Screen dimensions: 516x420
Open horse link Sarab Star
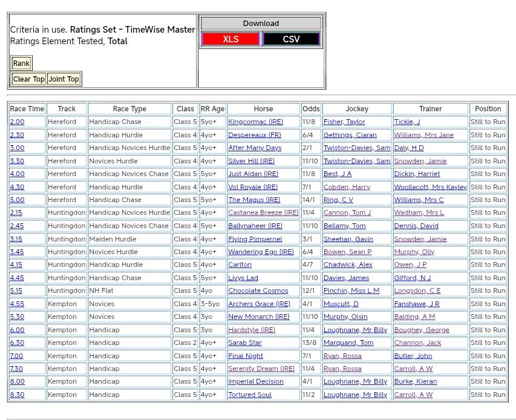[x=245, y=343]
